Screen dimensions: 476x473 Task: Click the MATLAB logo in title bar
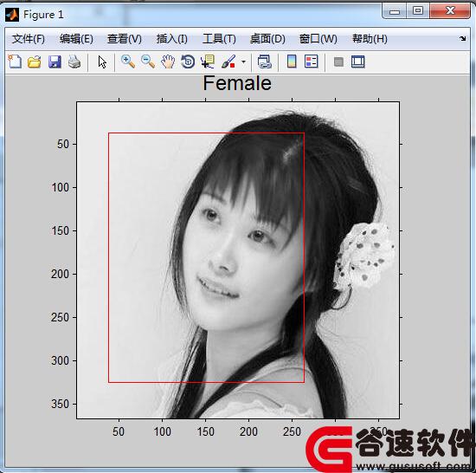pos(12,15)
